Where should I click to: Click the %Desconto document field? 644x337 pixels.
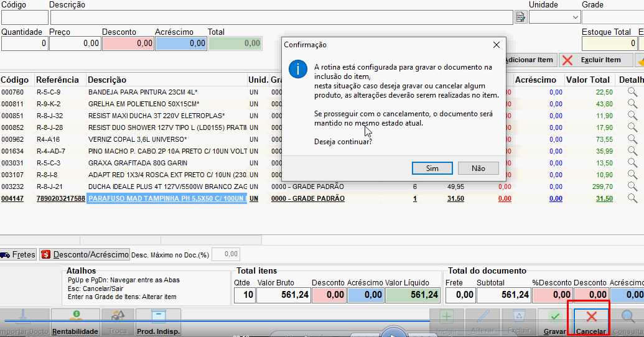click(553, 295)
